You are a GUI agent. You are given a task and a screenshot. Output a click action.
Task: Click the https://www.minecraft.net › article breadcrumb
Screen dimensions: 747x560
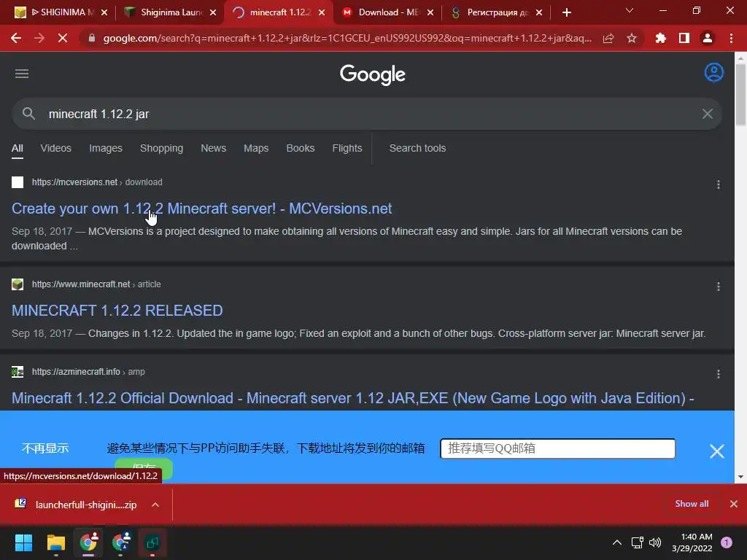pos(96,284)
